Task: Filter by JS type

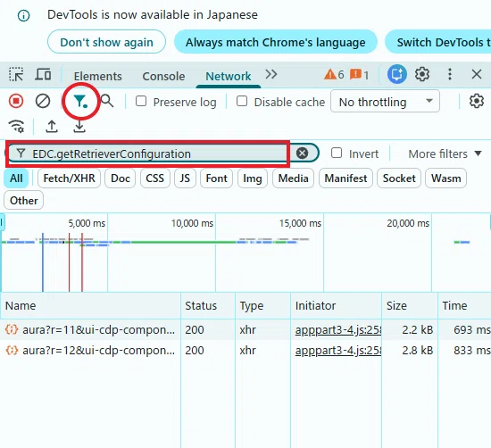Action: (185, 178)
